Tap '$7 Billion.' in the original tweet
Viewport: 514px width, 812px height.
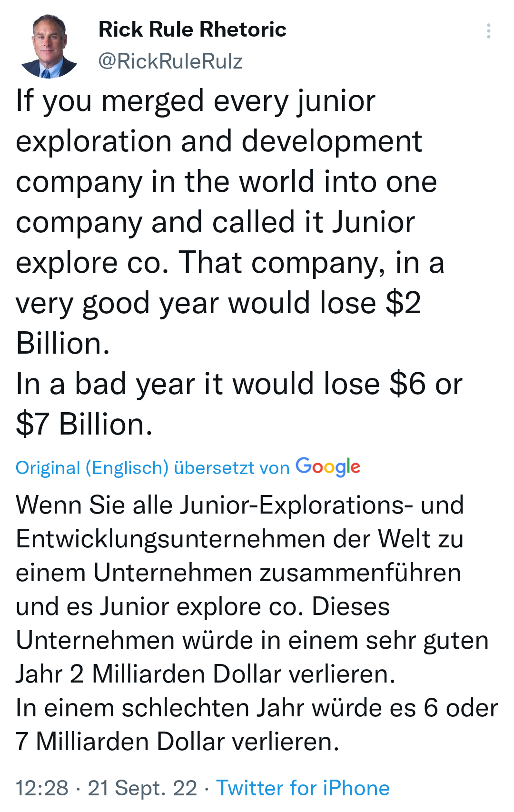[84, 424]
